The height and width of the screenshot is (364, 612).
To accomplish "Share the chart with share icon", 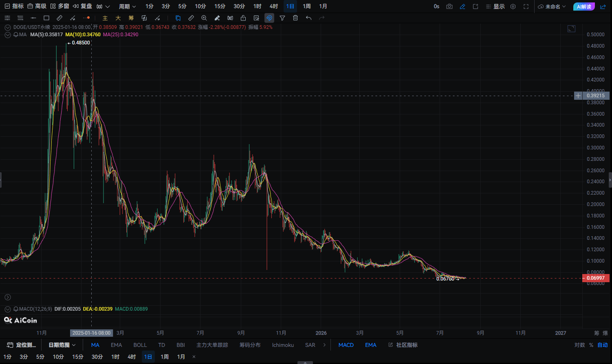I will [x=603, y=7].
